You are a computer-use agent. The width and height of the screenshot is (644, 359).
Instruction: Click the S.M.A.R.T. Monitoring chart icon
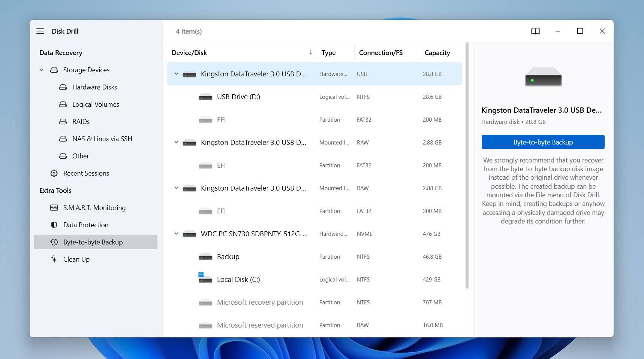pos(54,208)
